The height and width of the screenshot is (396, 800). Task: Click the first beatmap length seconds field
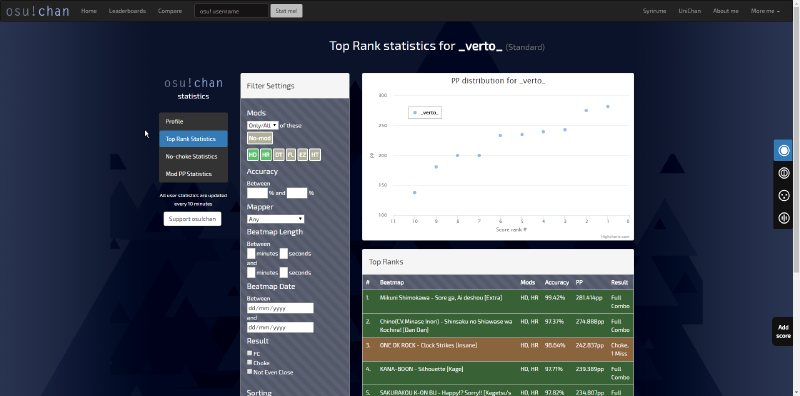[284, 254]
